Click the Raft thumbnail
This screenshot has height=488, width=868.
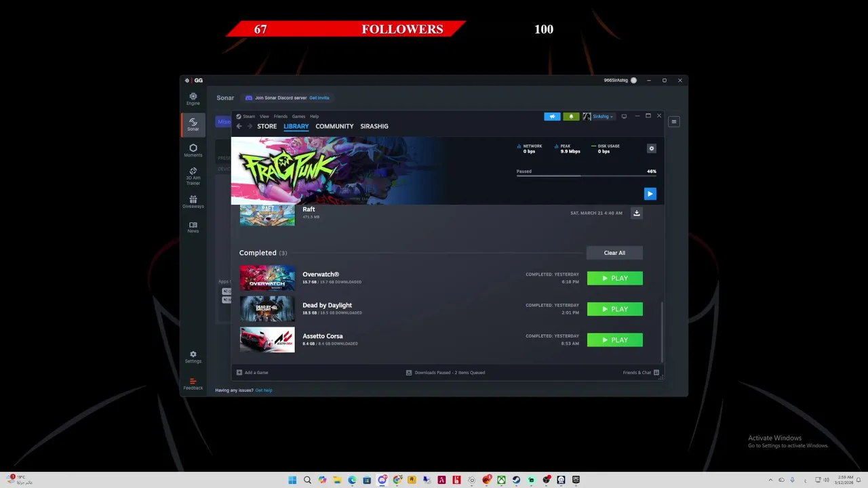[267, 215]
